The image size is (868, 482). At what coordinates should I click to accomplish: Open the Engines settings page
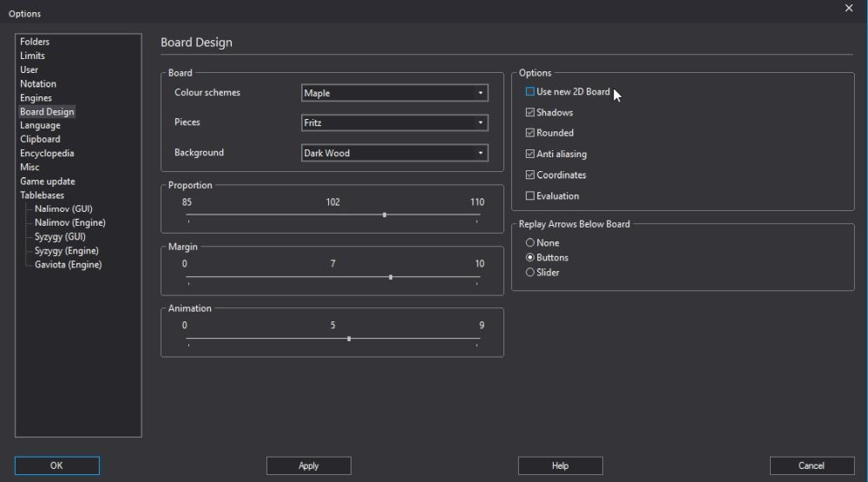36,98
